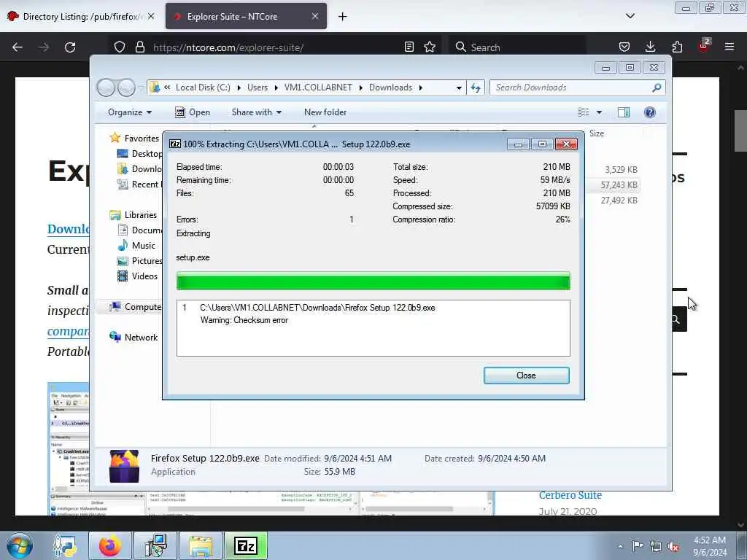Select Network in navigation pane
The image size is (747, 560).
tap(134, 337)
